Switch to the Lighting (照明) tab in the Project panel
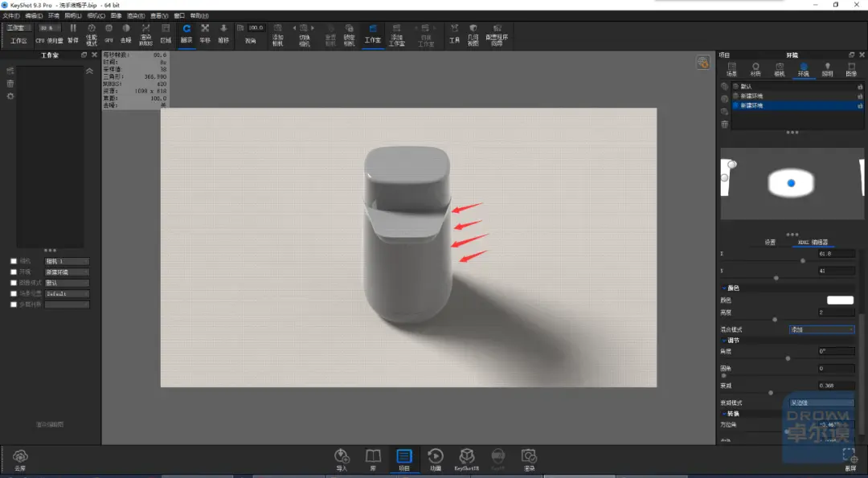 [828, 70]
